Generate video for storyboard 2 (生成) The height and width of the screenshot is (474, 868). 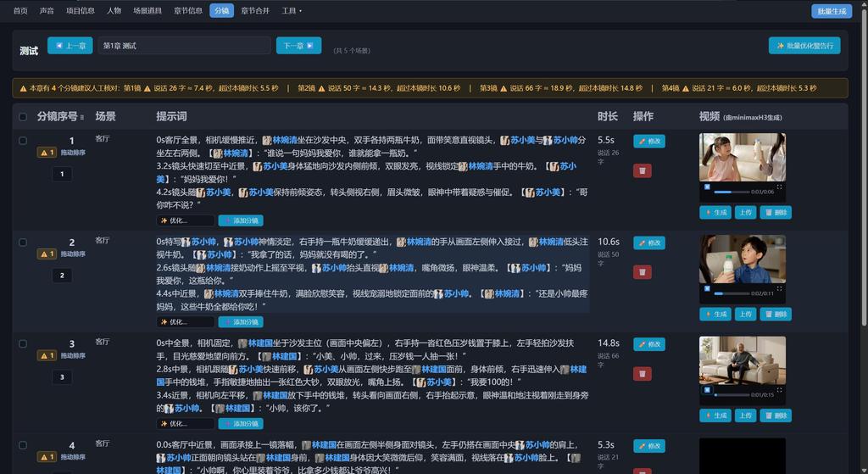(x=715, y=314)
